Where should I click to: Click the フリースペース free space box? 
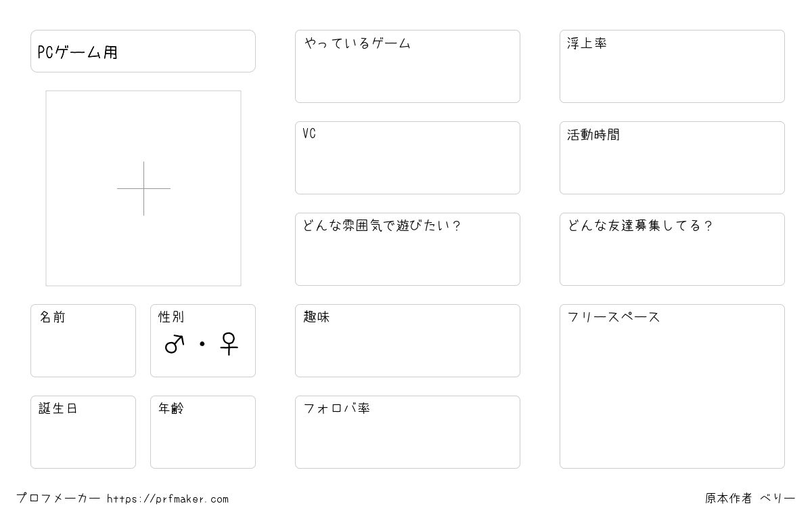click(672, 386)
